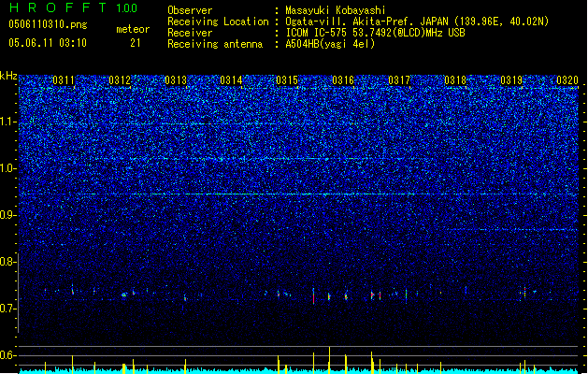Click the 0314 time marker

pos(231,80)
